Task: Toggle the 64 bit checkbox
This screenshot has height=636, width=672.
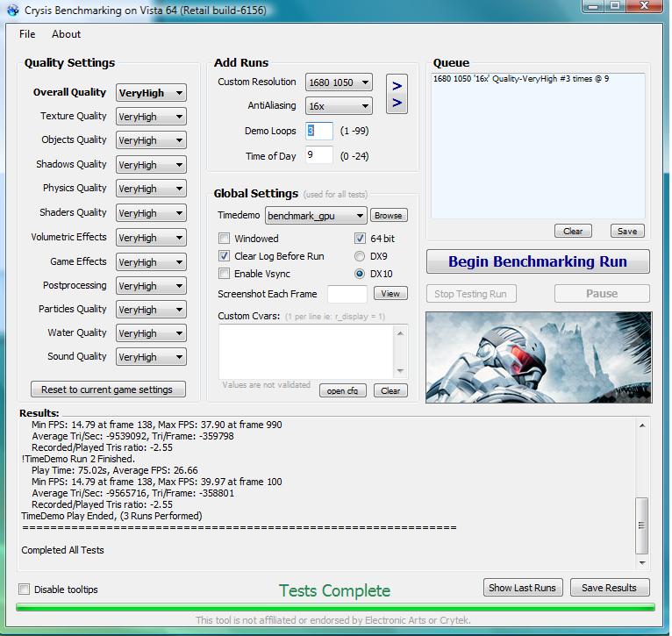Action: 360,239
